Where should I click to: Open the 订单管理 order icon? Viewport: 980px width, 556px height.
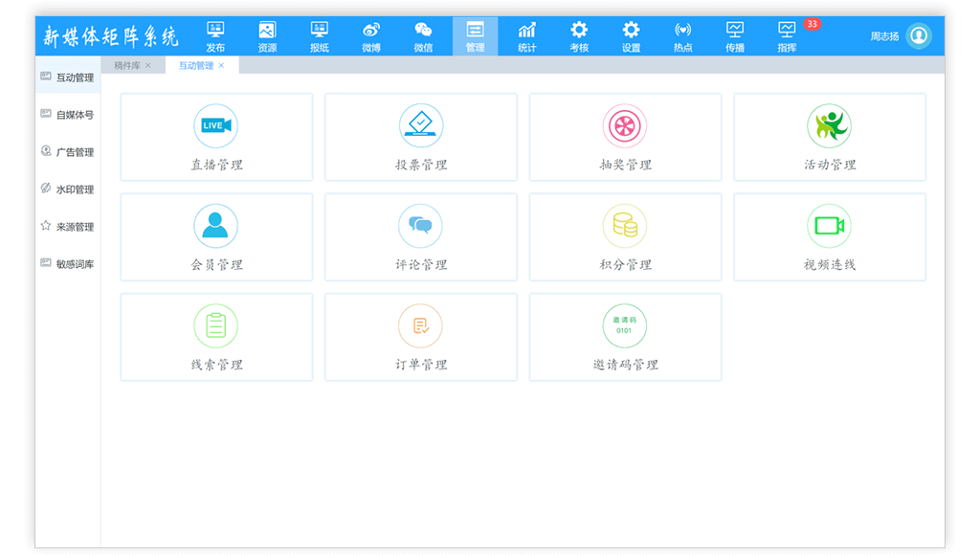point(421,325)
